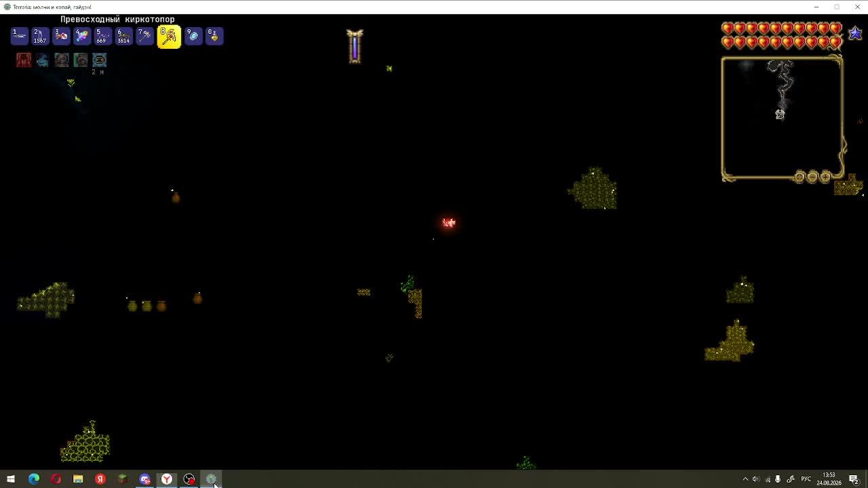This screenshot has height=488, width=868.
Task: Click the third buff icon
Action: pos(62,60)
